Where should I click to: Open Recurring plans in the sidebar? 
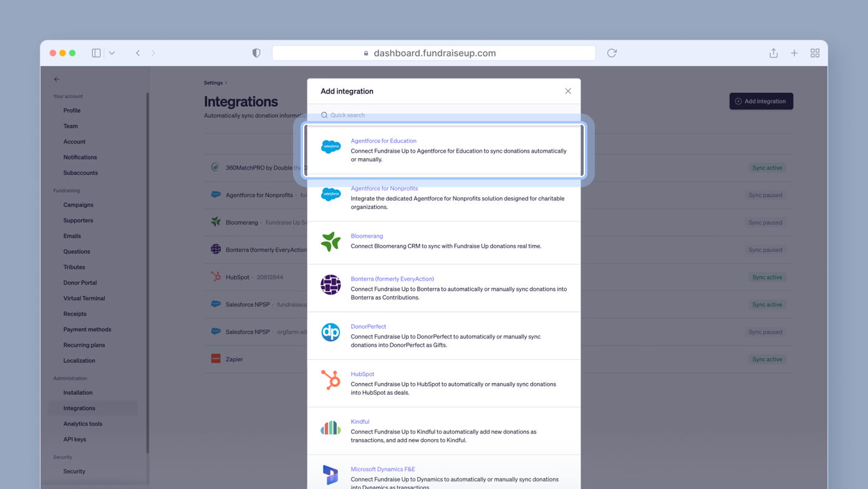84,345
